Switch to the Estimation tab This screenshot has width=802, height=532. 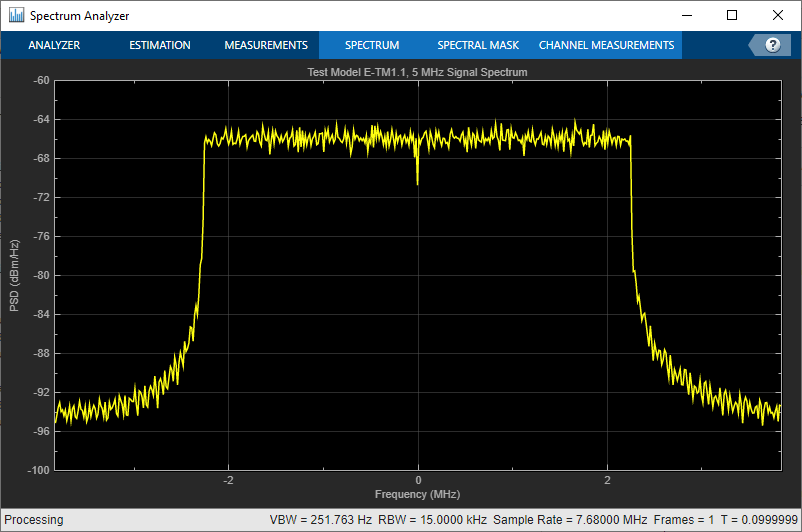coord(160,45)
